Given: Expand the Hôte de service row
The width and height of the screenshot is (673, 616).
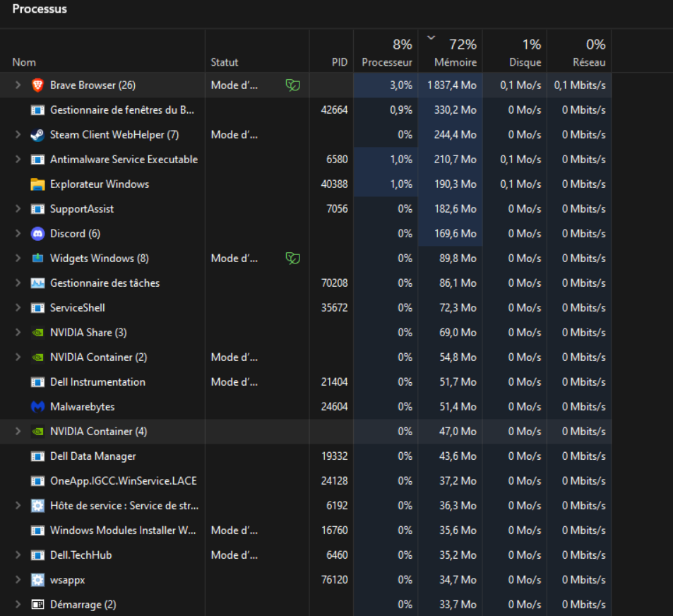Looking at the screenshot, I should pyautogui.click(x=18, y=506).
